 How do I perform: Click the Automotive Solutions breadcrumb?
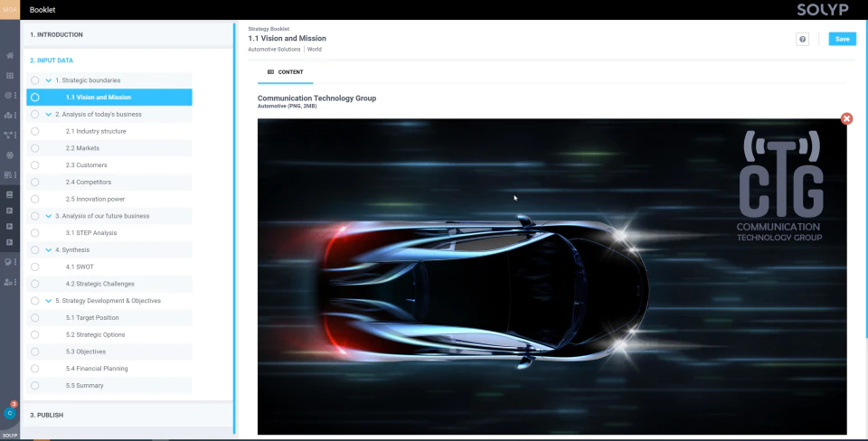[274, 49]
